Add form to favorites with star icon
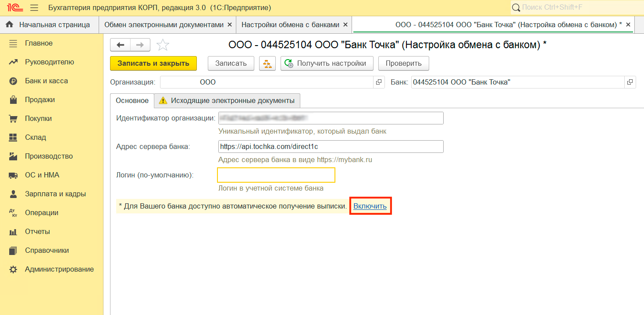 [163, 45]
